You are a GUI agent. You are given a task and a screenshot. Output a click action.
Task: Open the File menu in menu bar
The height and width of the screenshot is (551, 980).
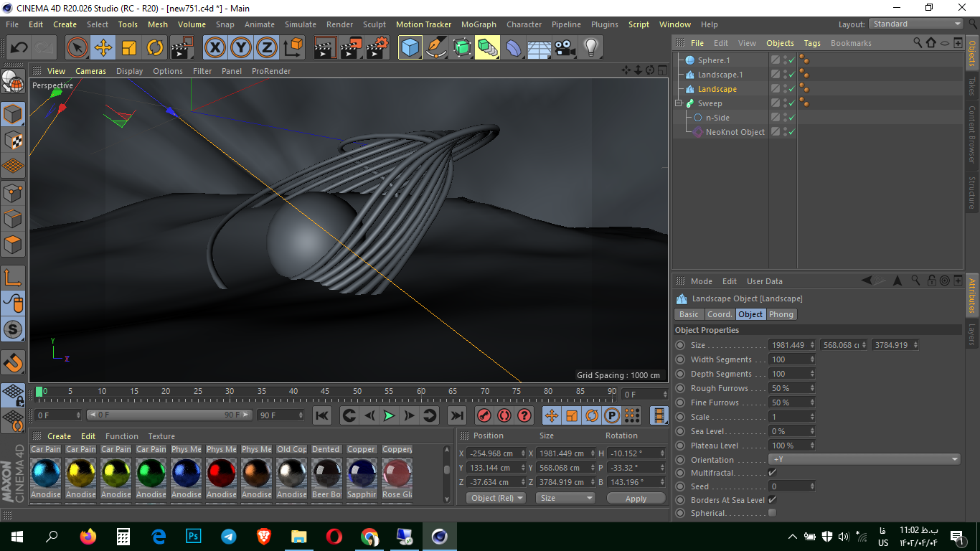tap(12, 24)
